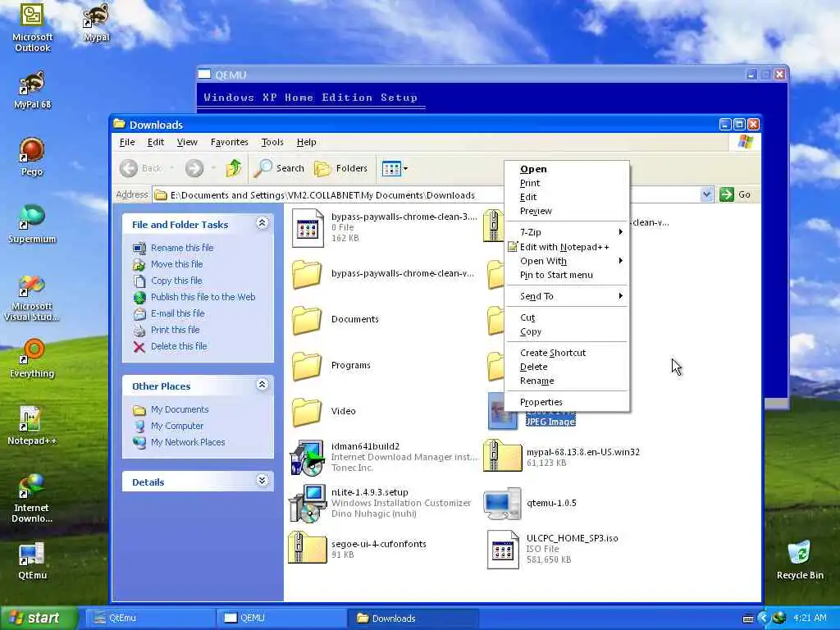Choose Preview in the context menu
This screenshot has height=630, width=840.
coord(567,211)
